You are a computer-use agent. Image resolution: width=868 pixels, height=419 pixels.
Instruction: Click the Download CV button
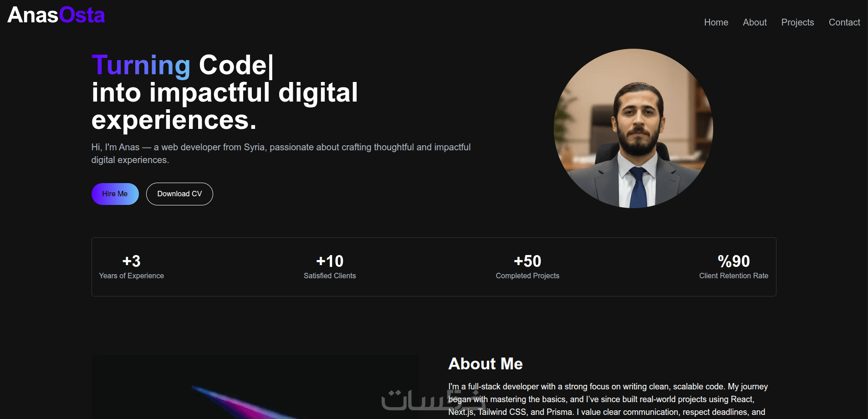coord(179,194)
